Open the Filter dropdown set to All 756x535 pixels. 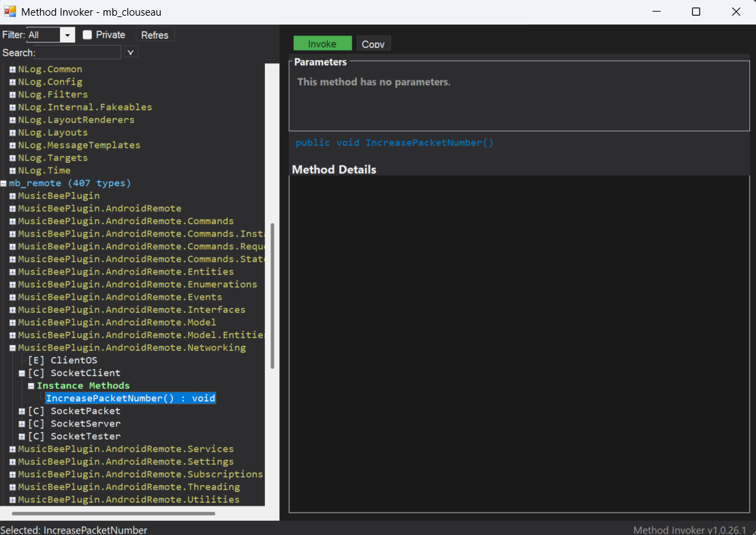coord(67,35)
